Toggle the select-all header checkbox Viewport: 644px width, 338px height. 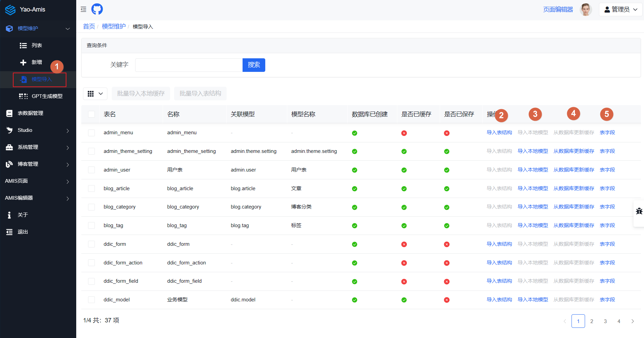pos(91,114)
